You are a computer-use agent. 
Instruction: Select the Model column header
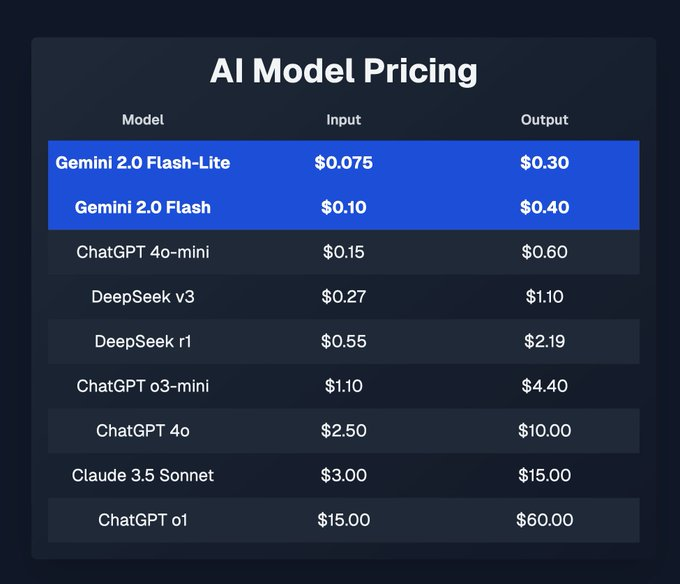(x=143, y=120)
